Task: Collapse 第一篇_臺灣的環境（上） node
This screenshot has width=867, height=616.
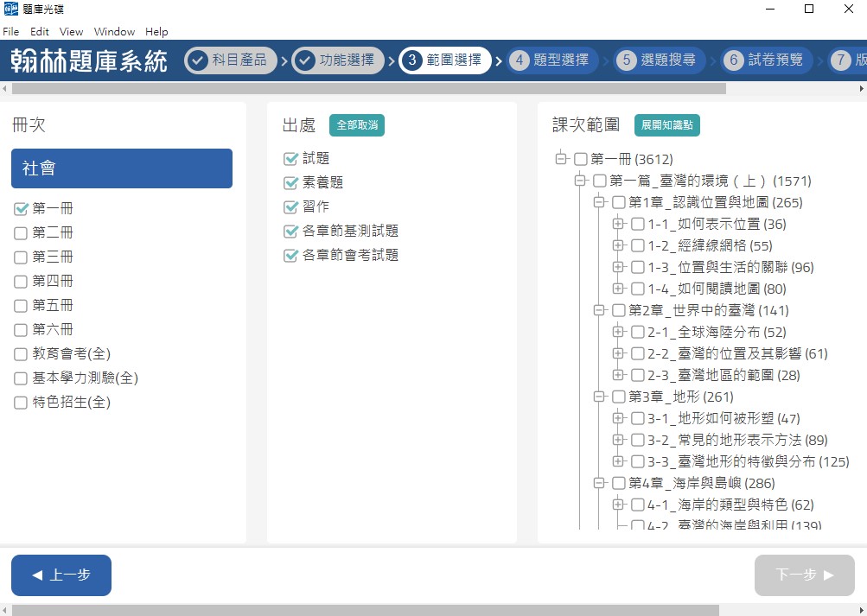Action: (580, 181)
